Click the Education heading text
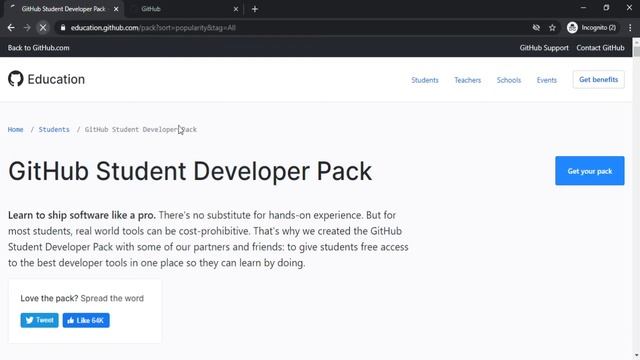640x360 pixels. [56, 79]
